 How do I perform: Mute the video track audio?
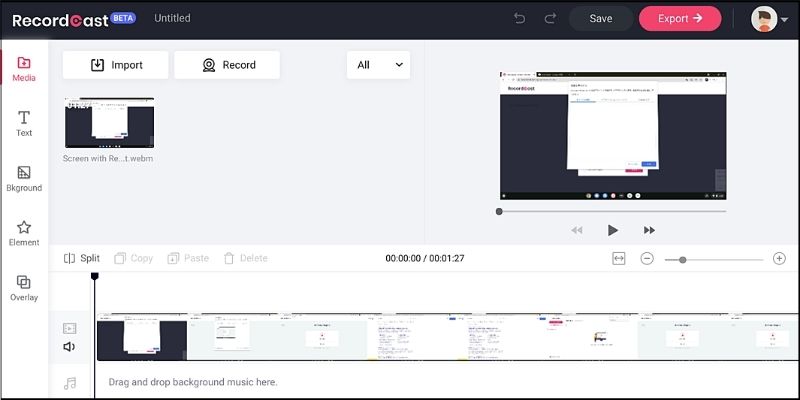pyautogui.click(x=69, y=347)
